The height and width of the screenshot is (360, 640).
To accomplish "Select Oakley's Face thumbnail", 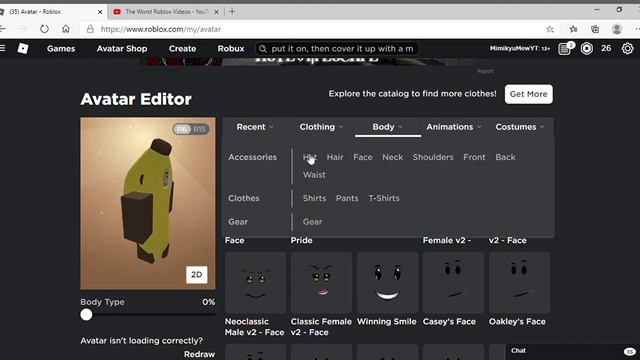I will tap(519, 283).
